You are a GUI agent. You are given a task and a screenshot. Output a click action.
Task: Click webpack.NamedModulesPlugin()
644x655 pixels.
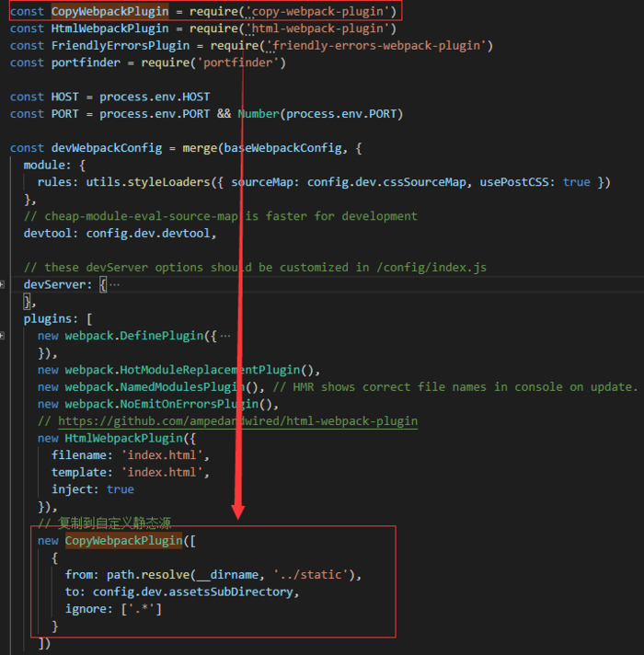(162, 387)
